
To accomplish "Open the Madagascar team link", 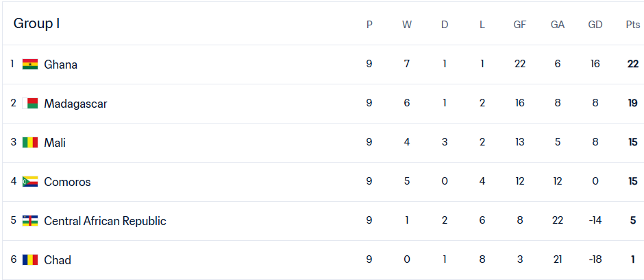I will click(75, 104).
